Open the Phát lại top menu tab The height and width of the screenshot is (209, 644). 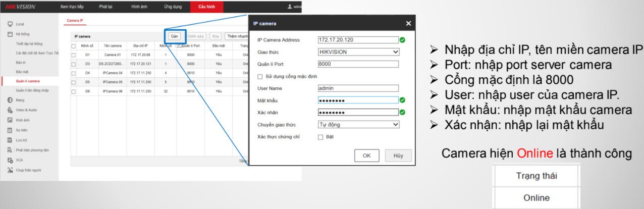pyautogui.click(x=105, y=7)
